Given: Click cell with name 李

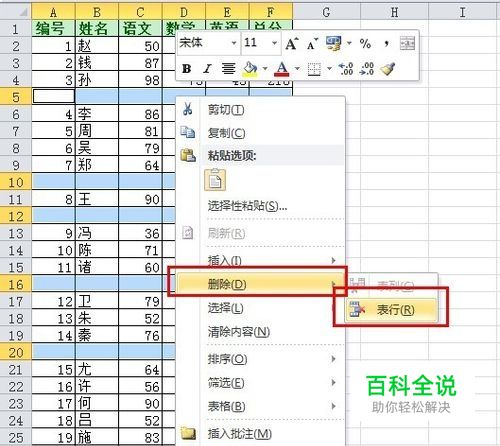Looking at the screenshot, I should coord(97,114).
